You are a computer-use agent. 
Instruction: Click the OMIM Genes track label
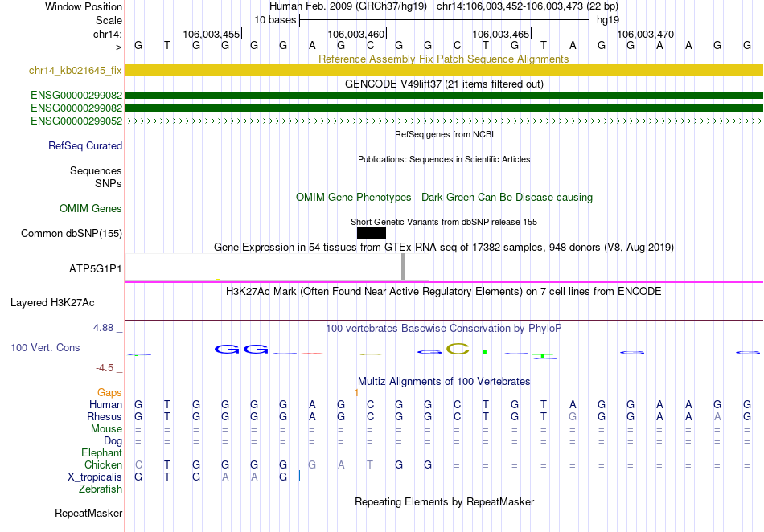pyautogui.click(x=91, y=208)
